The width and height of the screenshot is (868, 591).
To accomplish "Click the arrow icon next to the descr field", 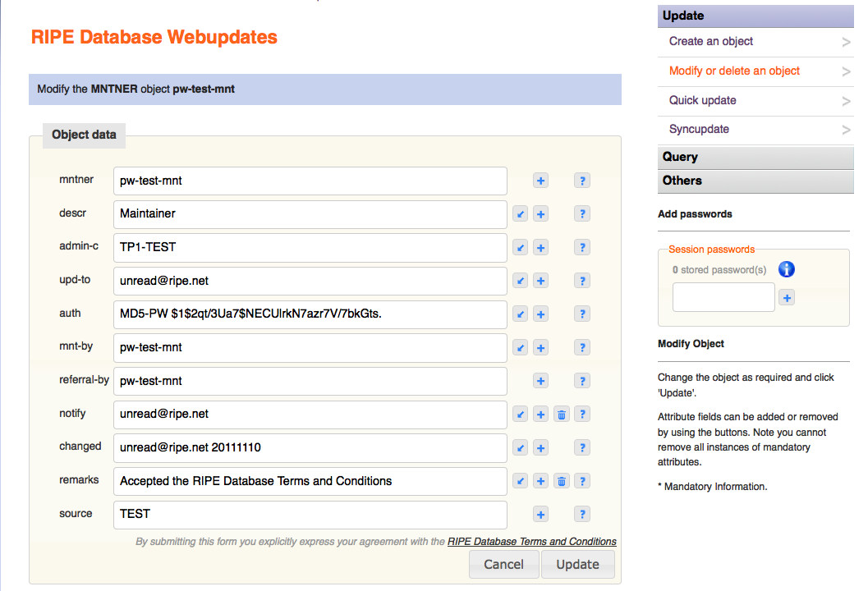I will pyautogui.click(x=520, y=214).
